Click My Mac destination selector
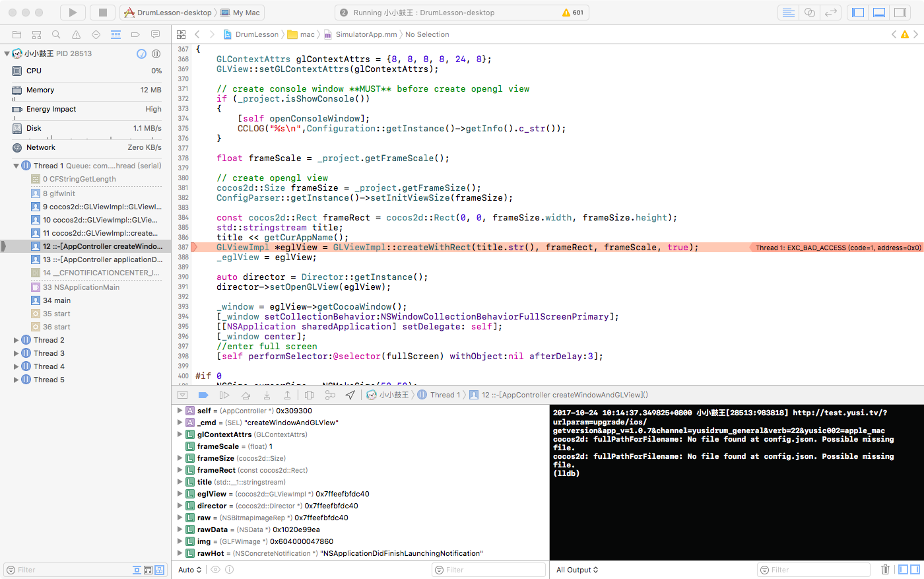Screen dimensions: 924x579 (240, 13)
